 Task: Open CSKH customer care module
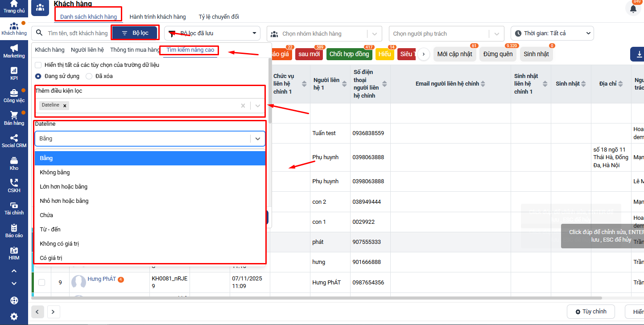pyautogui.click(x=14, y=186)
